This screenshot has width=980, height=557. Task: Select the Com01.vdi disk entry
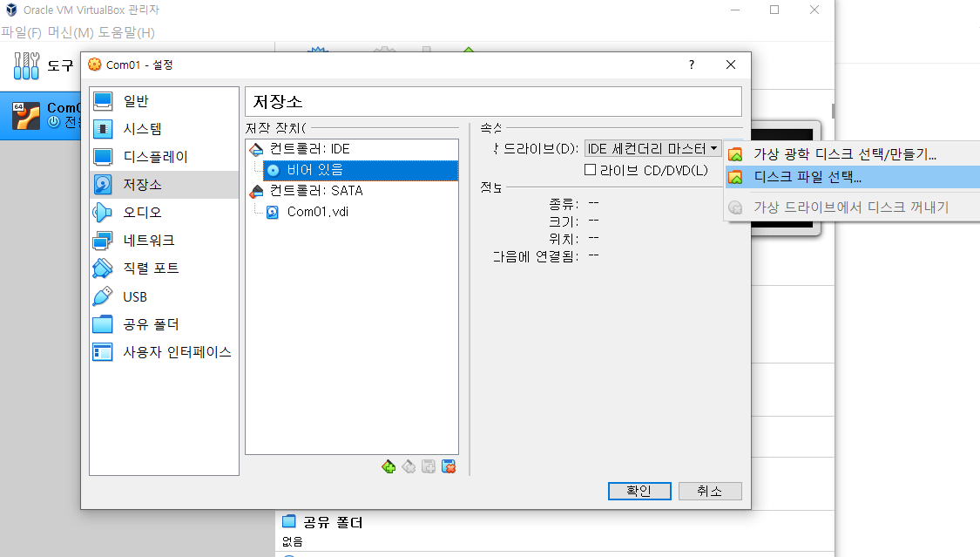[317, 212]
